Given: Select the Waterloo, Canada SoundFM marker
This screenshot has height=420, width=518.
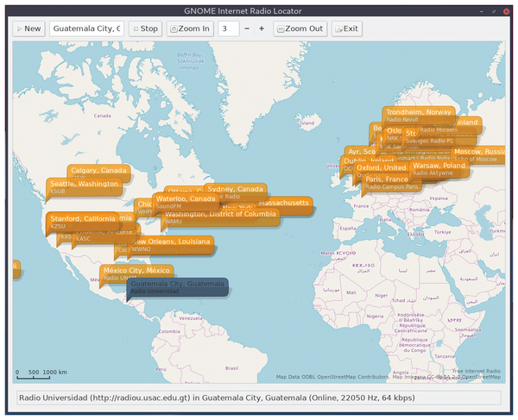Looking at the screenshot, I should 186,202.
